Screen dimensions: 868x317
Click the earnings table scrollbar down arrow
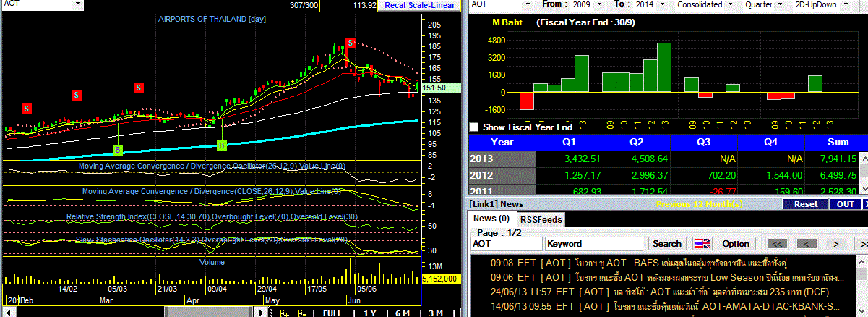pos(864,189)
